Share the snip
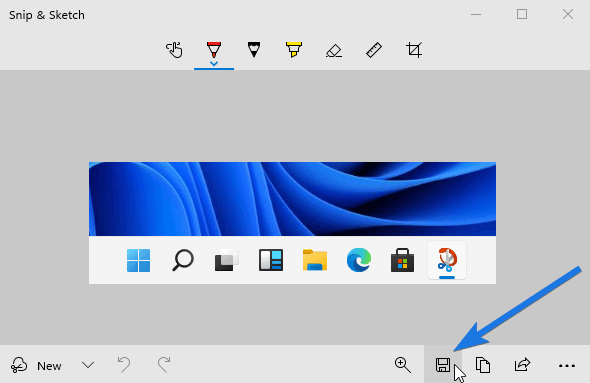 [x=522, y=365]
